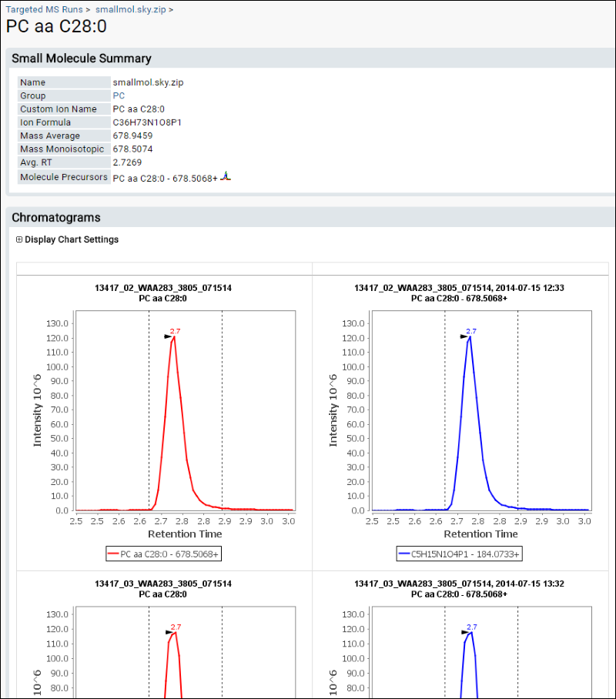Click the red chart title 13417_03_WAA283_3805_071514

(x=163, y=584)
